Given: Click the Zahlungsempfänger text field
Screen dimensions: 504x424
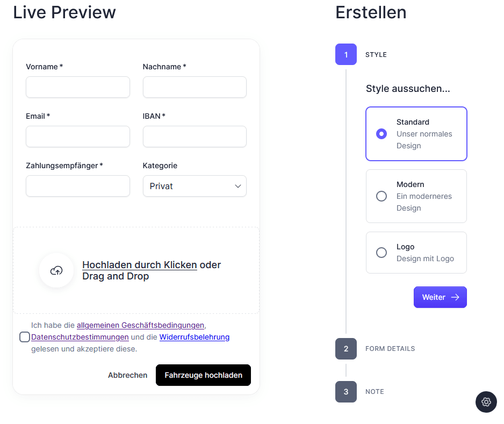Looking at the screenshot, I should coord(78,186).
